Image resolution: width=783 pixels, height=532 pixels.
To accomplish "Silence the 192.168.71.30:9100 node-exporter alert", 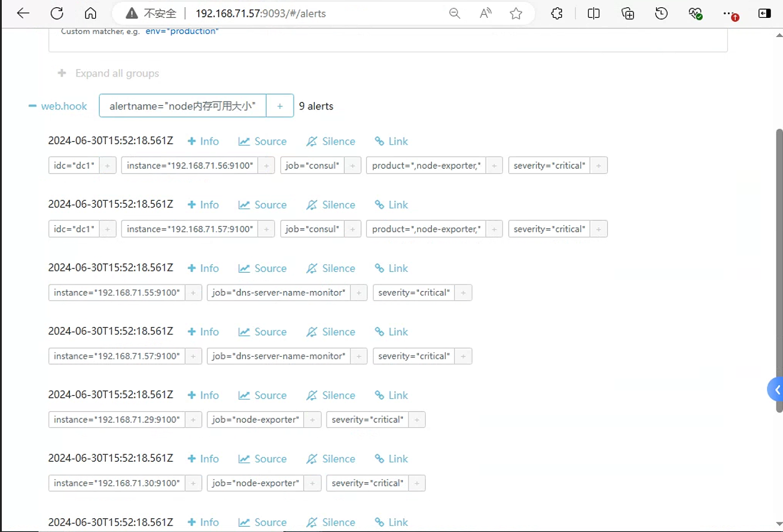I will [331, 458].
